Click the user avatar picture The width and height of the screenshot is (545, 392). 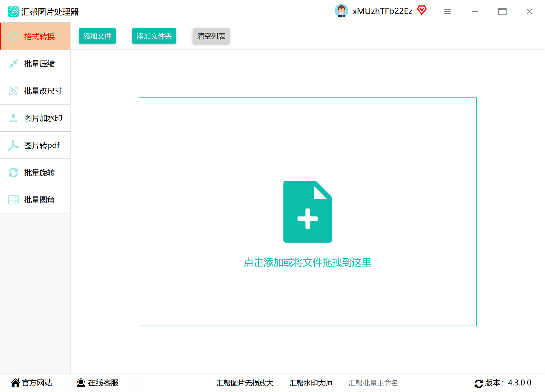341,11
